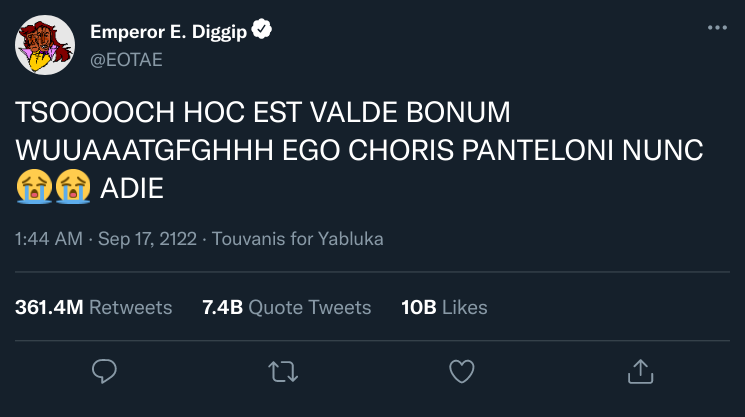Show the 10B Likes list
This screenshot has height=417, width=745.
click(x=444, y=307)
